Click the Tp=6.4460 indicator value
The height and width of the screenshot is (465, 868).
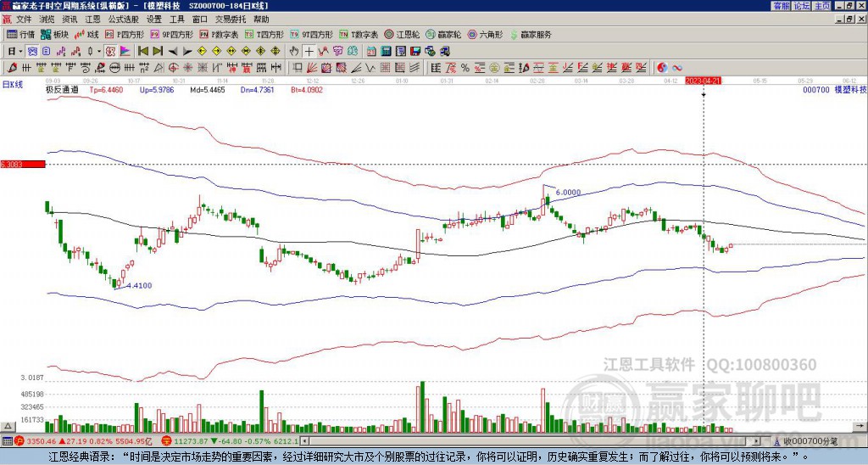coord(105,90)
